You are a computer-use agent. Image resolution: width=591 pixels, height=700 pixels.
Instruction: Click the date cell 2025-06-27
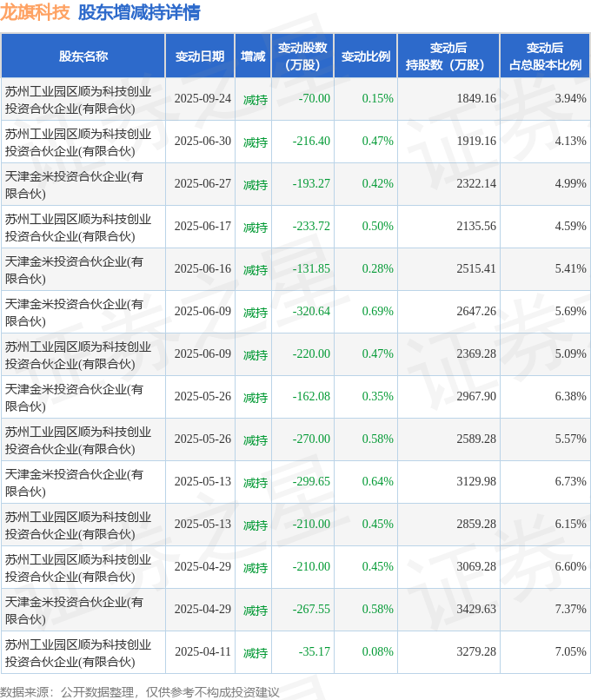[203, 183]
